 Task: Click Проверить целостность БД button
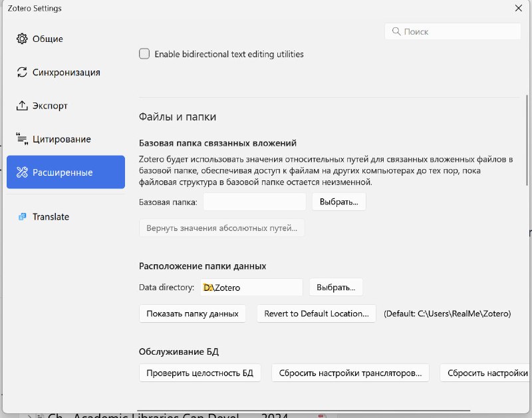tap(200, 373)
